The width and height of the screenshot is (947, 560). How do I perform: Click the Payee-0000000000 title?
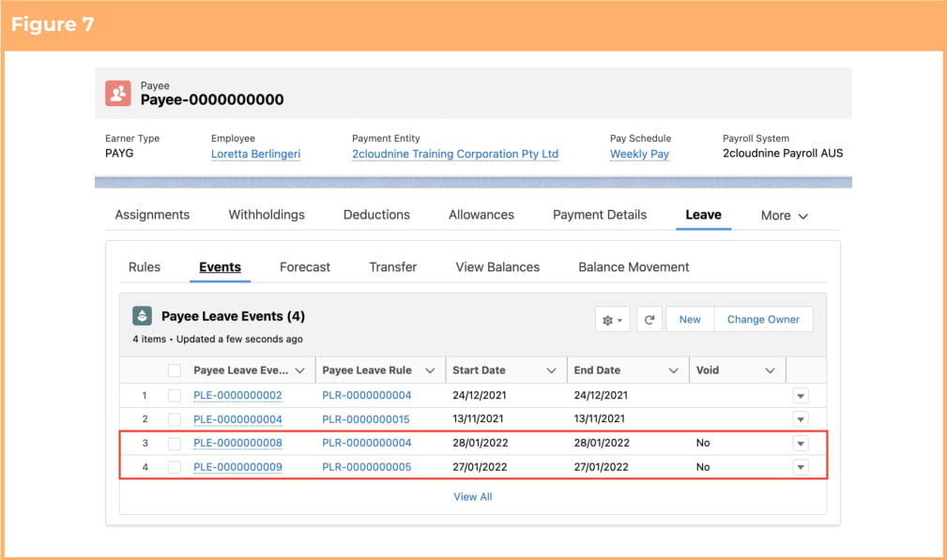[x=212, y=99]
